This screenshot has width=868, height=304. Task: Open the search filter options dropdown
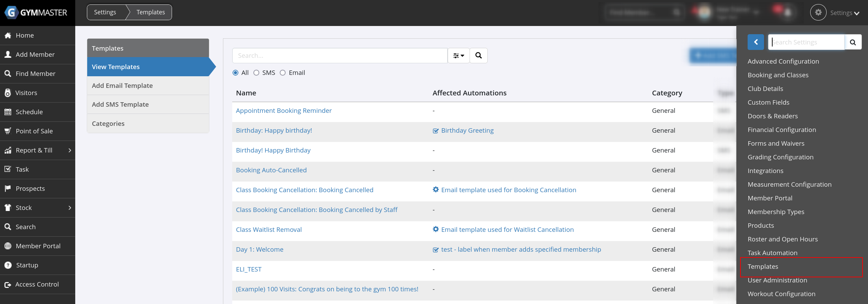(x=458, y=56)
